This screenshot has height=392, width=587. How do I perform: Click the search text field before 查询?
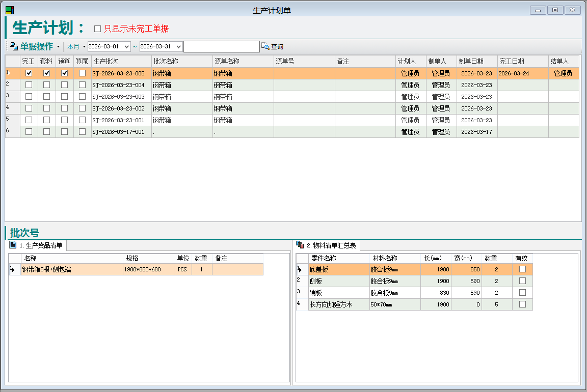221,47
